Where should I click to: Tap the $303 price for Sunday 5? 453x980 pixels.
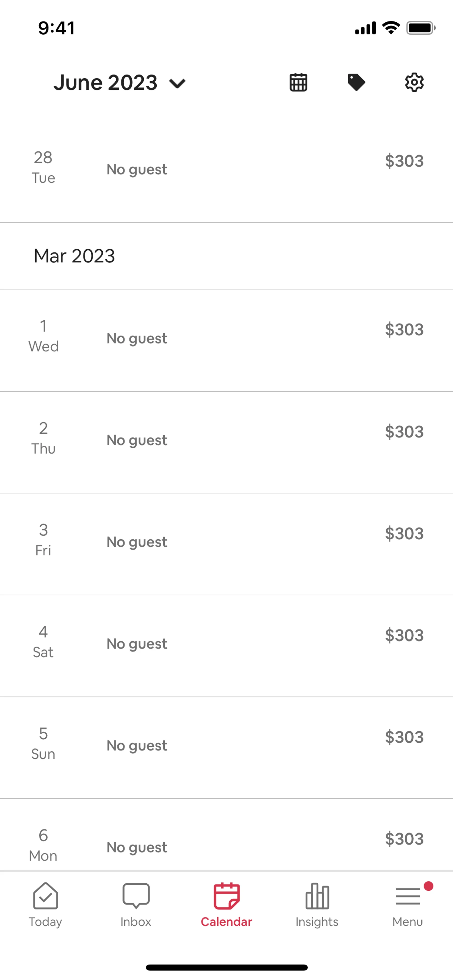click(x=404, y=737)
